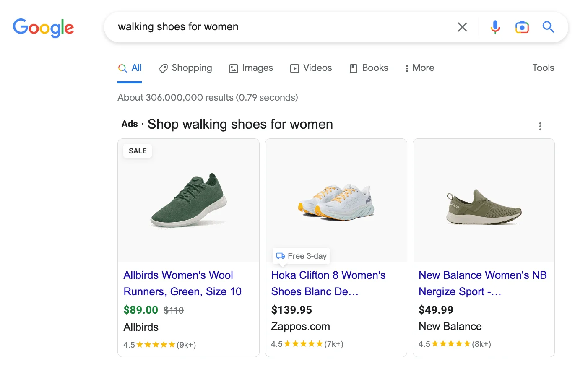
Task: Open Google Lens image search
Action: click(x=522, y=27)
